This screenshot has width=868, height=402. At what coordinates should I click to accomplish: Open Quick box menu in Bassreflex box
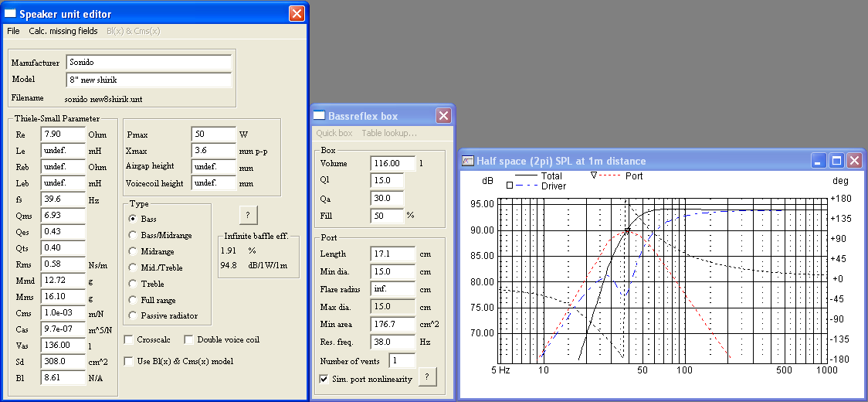click(x=334, y=133)
